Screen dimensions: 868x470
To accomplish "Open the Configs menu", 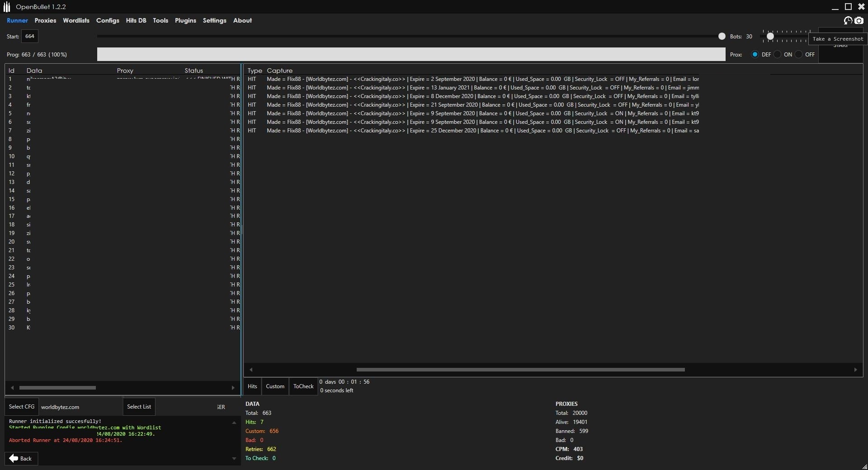I will tap(108, 20).
